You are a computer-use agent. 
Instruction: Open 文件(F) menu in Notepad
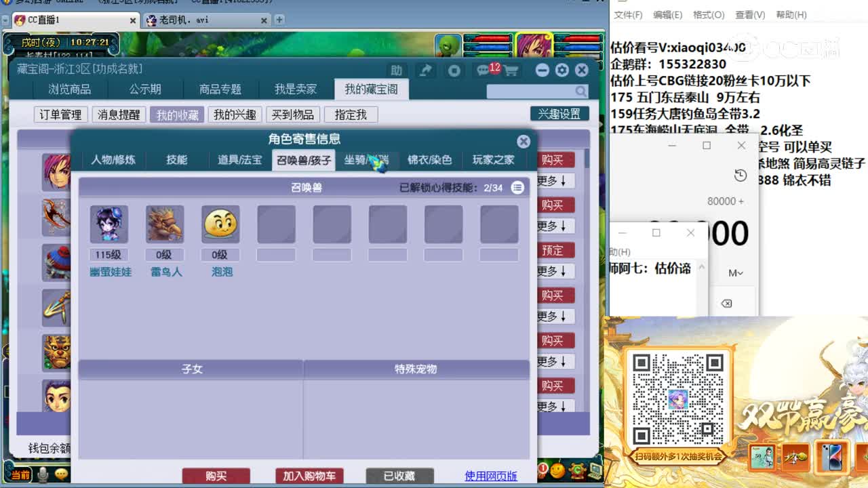pyautogui.click(x=629, y=15)
